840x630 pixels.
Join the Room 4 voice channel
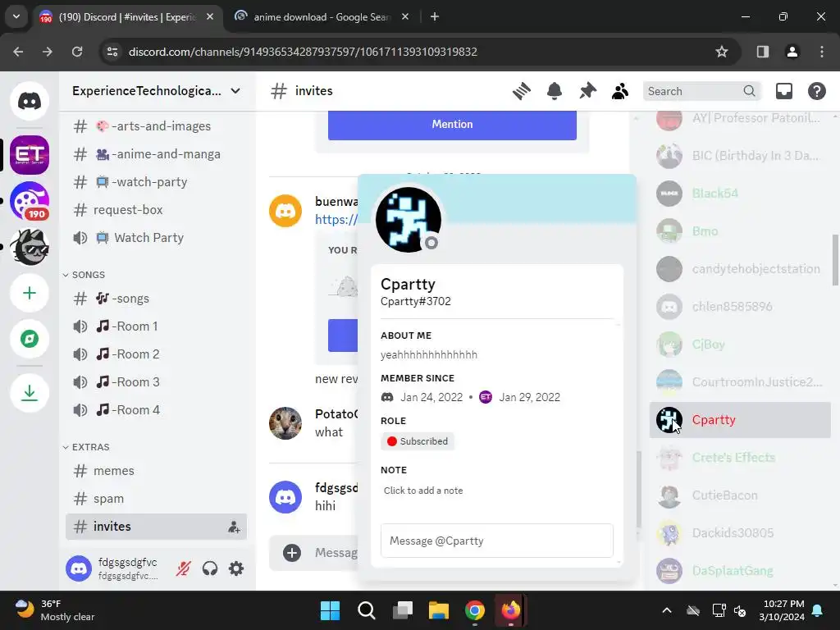coord(156,410)
